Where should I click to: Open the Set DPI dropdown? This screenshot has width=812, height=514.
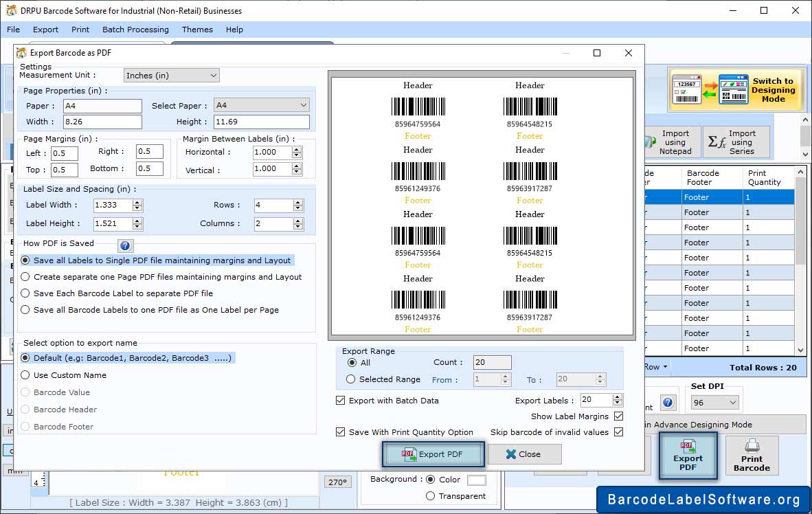pyautogui.click(x=714, y=403)
